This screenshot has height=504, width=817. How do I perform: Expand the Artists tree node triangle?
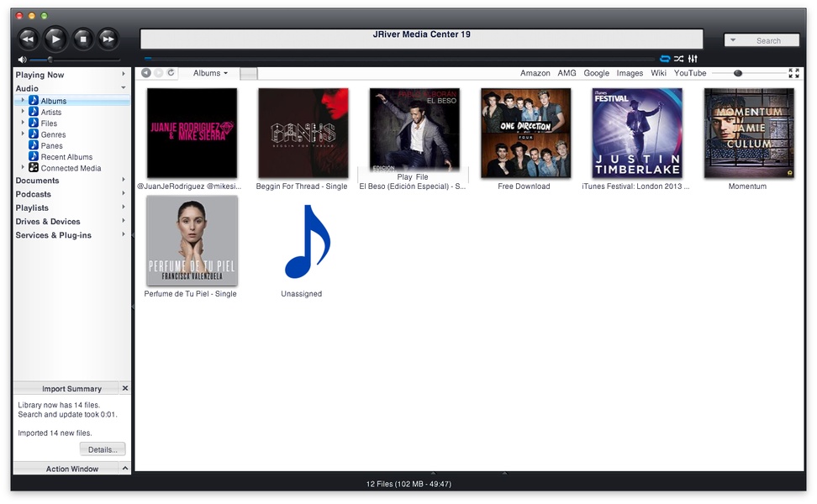[x=23, y=112]
